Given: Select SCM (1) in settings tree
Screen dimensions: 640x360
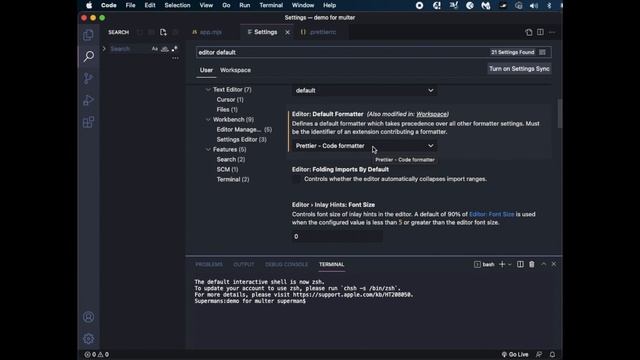Looking at the screenshot, I should click(x=227, y=169).
